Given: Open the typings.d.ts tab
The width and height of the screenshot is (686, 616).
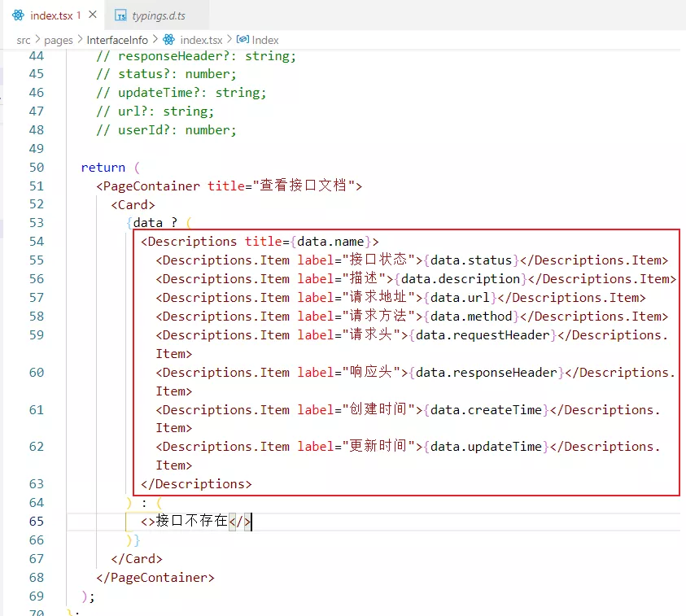Looking at the screenshot, I should pyautogui.click(x=159, y=15).
